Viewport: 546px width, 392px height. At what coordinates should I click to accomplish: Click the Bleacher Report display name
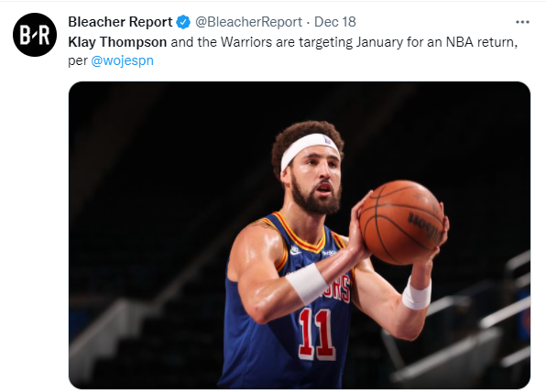click(120, 22)
